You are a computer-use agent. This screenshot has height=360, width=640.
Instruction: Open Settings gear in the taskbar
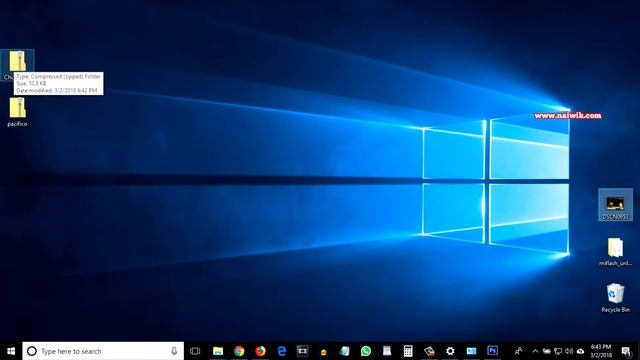(450, 351)
